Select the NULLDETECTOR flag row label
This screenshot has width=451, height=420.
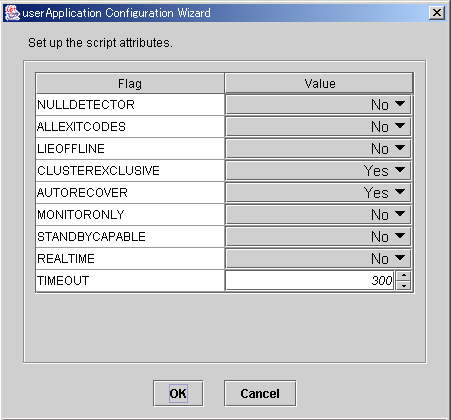[86, 105]
